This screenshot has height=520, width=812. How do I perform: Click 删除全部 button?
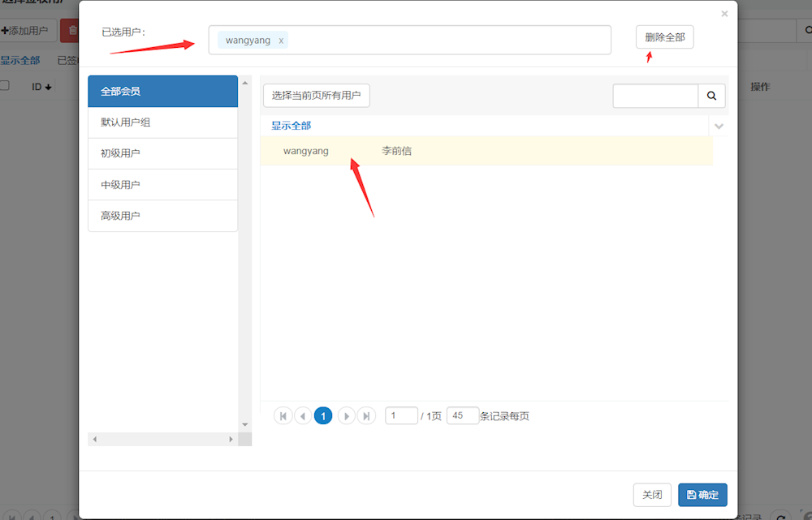tap(664, 37)
